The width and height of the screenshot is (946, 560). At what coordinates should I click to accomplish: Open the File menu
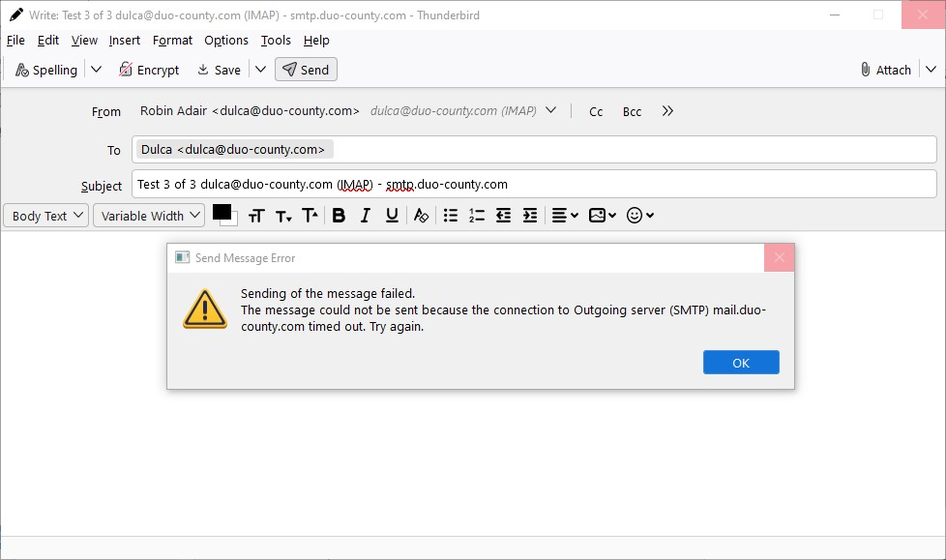15,41
